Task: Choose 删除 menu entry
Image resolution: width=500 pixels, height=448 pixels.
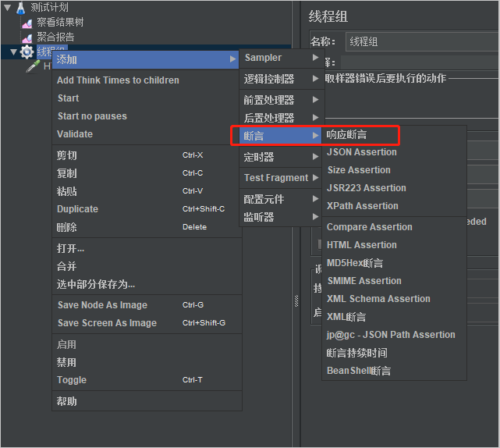Action: click(x=147, y=227)
